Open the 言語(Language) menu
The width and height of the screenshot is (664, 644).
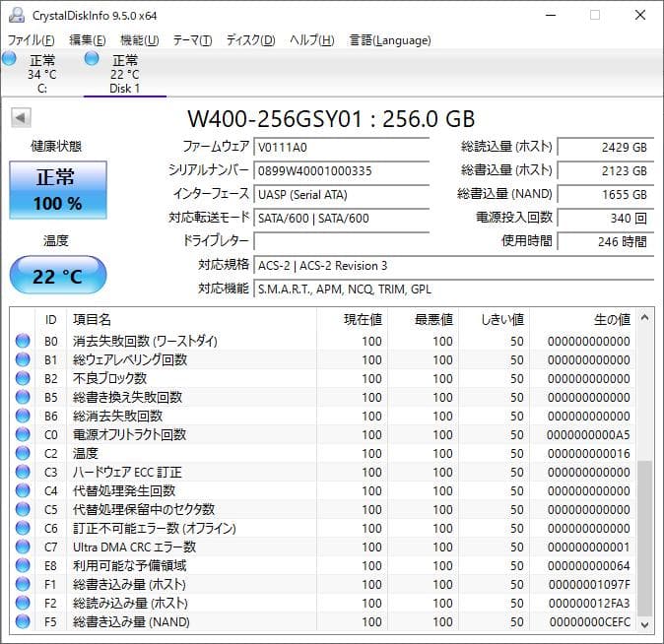(x=390, y=40)
